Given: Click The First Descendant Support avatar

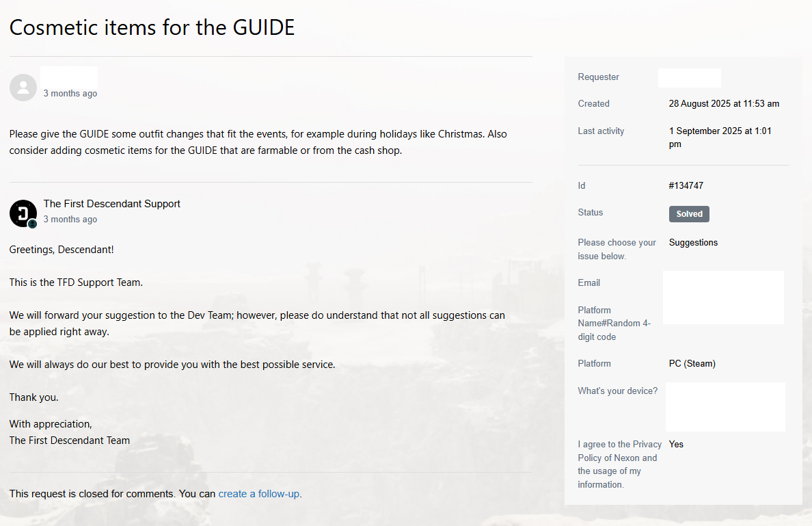Looking at the screenshot, I should click(x=23, y=213).
